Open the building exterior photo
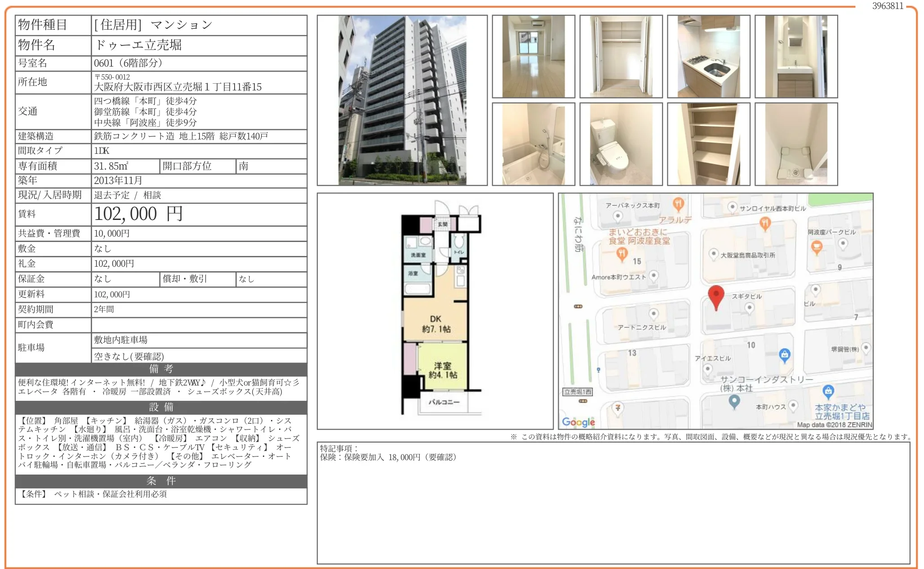The width and height of the screenshot is (924, 569). tap(402, 100)
